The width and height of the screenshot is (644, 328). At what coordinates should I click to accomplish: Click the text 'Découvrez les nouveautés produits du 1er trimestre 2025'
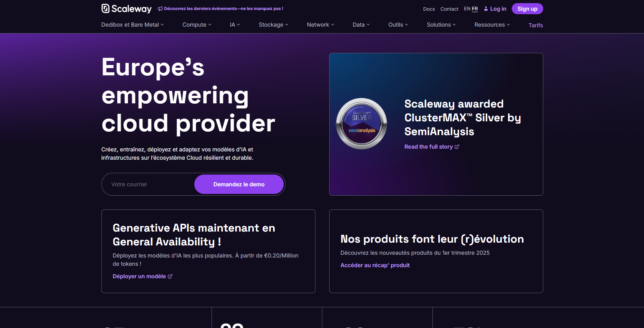415,253
